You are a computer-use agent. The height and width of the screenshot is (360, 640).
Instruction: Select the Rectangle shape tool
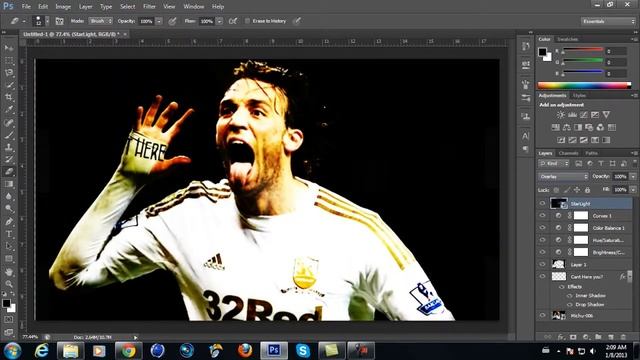point(9,258)
